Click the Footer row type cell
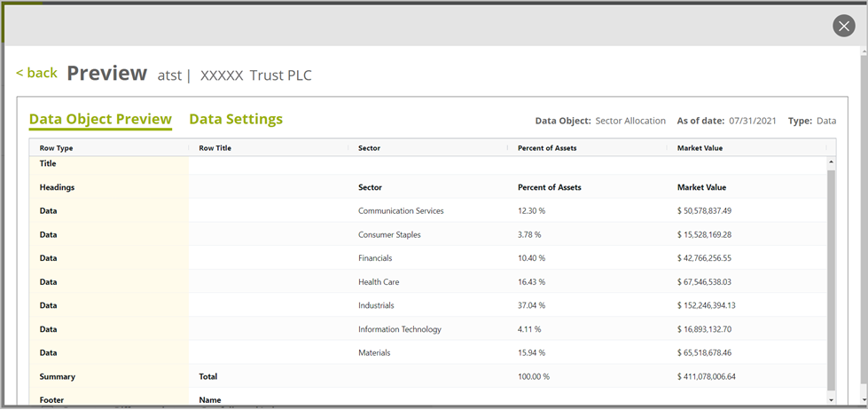This screenshot has width=868, height=410. 51,399
